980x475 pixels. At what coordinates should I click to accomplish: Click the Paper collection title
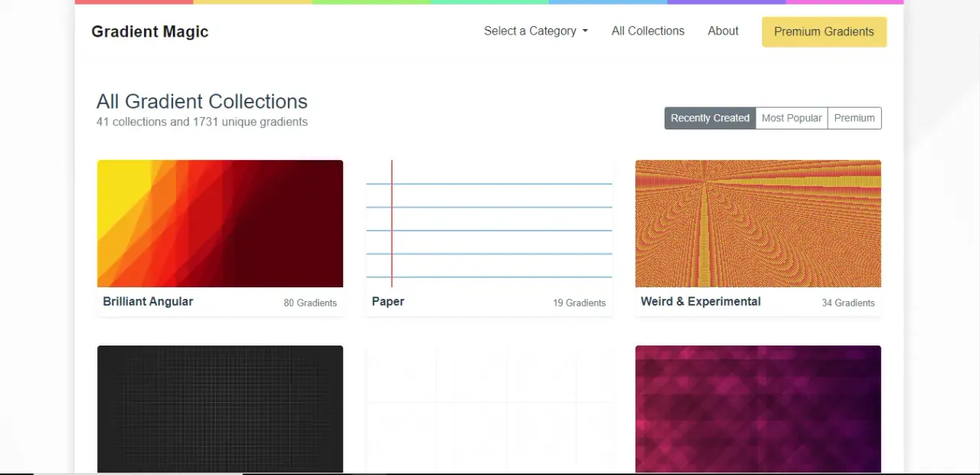click(388, 302)
